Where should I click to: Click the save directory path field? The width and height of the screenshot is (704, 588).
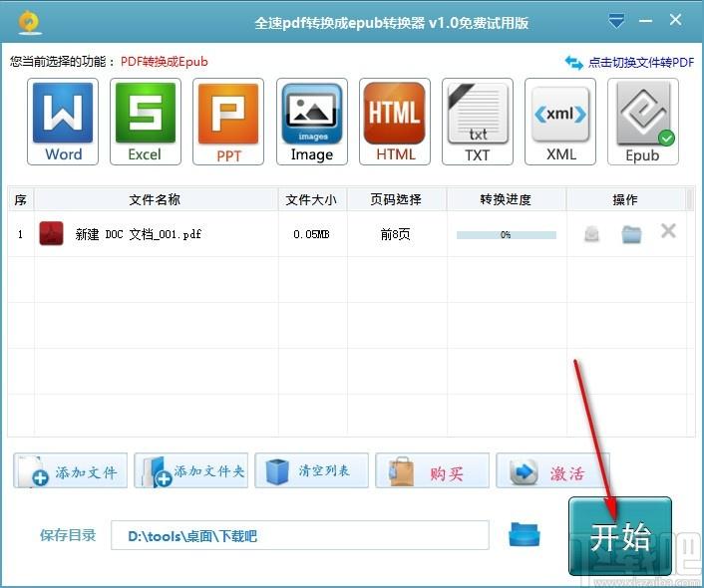[300, 535]
